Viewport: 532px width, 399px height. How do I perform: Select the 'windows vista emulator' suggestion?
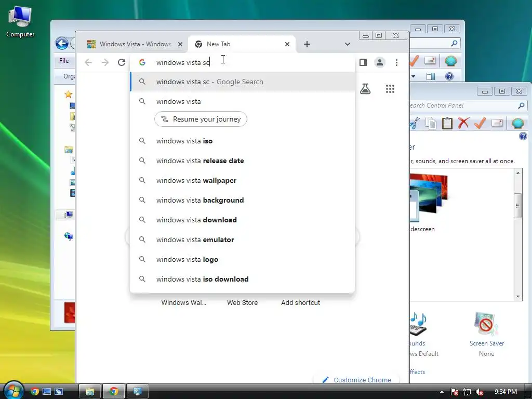(x=242, y=240)
